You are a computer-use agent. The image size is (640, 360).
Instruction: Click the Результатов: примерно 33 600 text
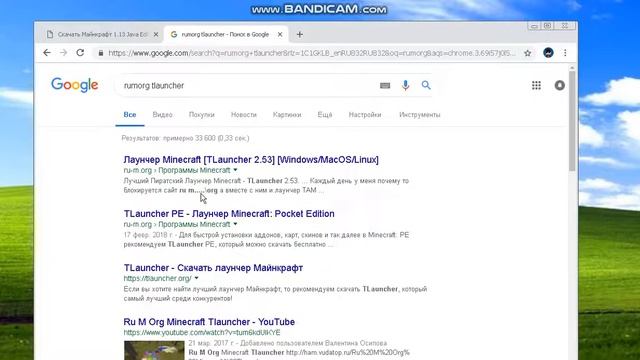click(185, 138)
